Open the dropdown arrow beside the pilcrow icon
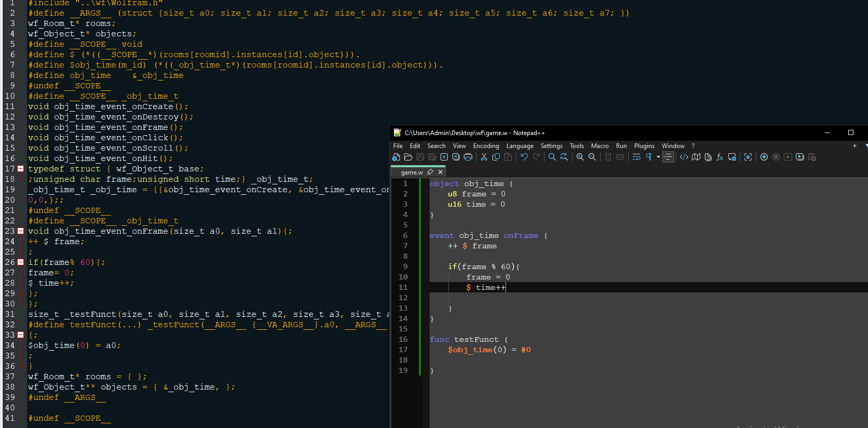The width and height of the screenshot is (868, 428). tap(658, 157)
